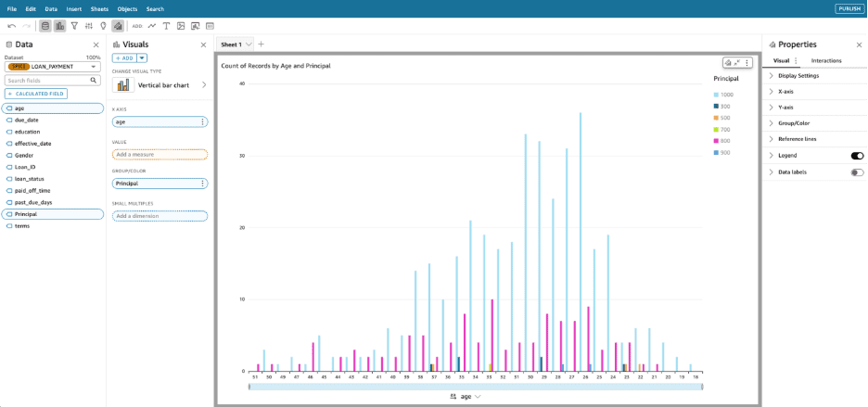The image size is (868, 407).
Task: Expand the Display Settings section
Action: (x=798, y=76)
